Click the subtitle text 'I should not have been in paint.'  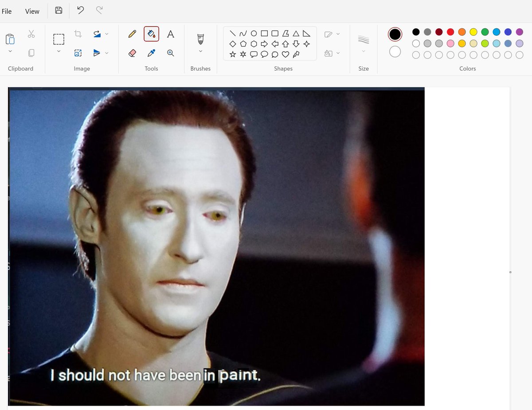[x=155, y=375]
